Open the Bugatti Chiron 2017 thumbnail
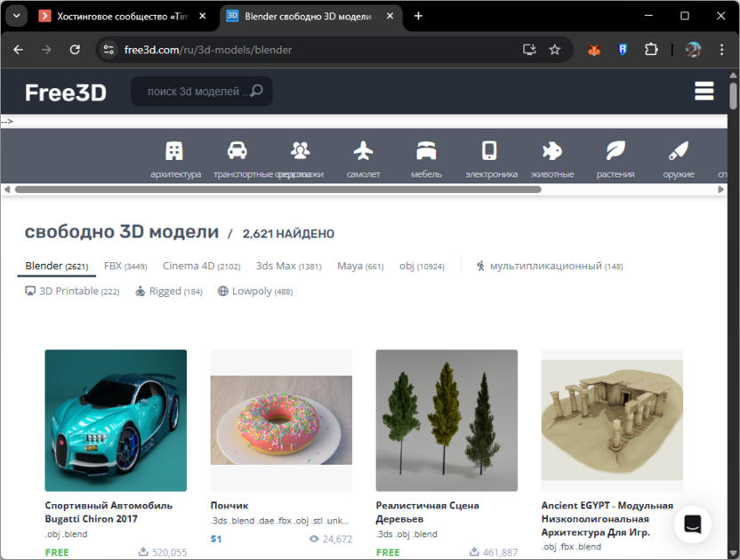The width and height of the screenshot is (740, 560). pyautogui.click(x=116, y=420)
